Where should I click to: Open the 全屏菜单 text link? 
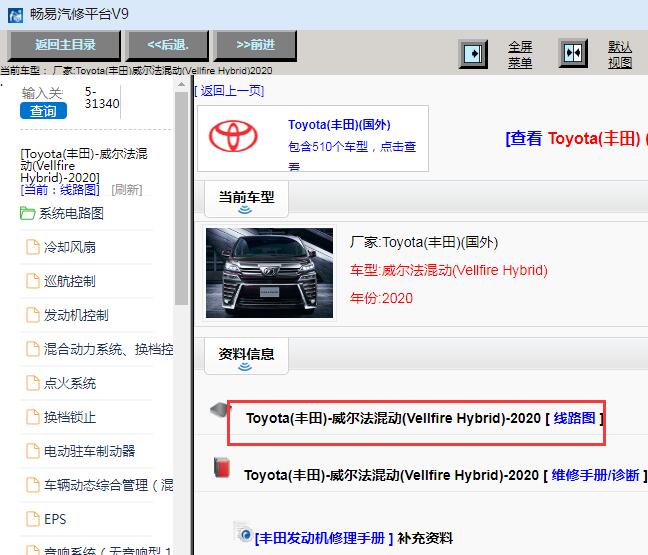[x=520, y=54]
